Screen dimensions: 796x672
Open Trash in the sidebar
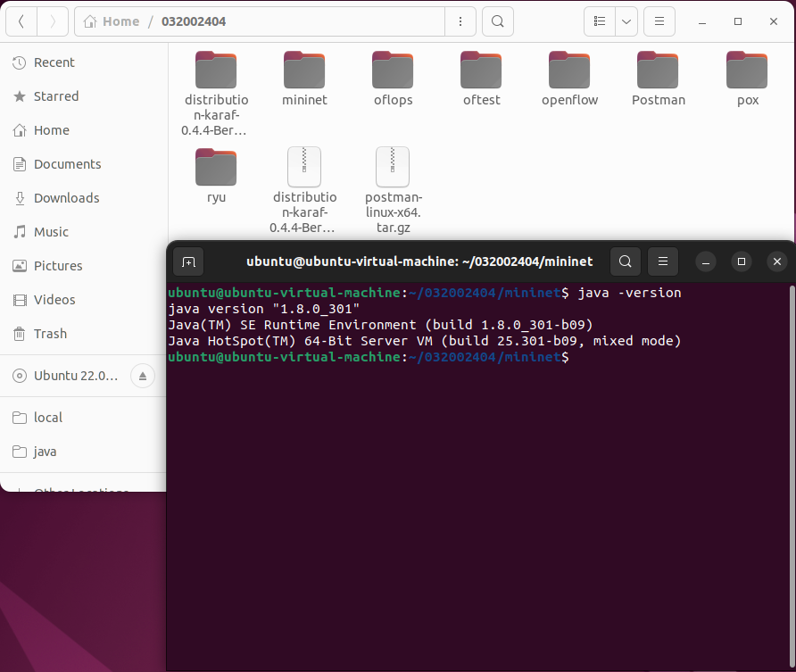(84, 334)
